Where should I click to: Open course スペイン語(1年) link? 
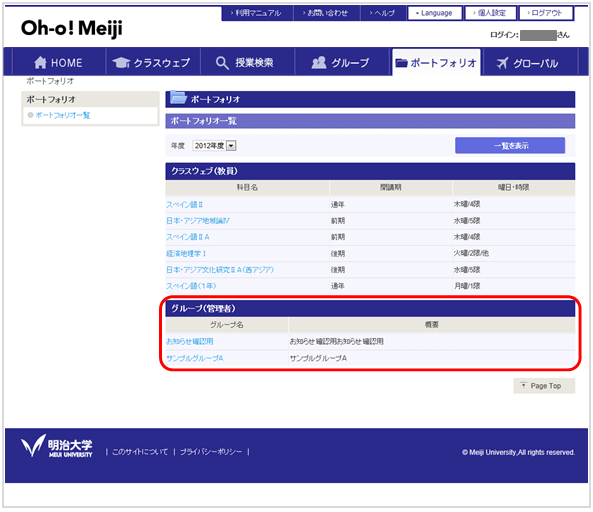tap(191, 286)
